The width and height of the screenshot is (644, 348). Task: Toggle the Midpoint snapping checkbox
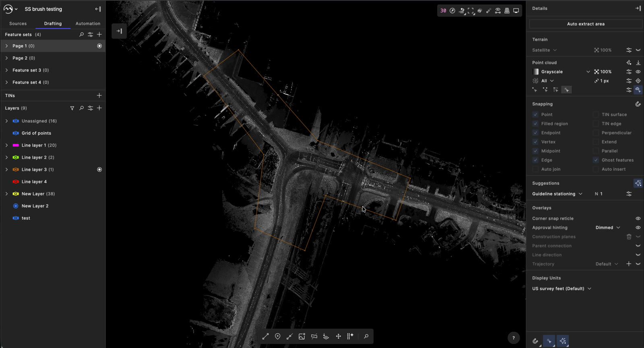click(x=535, y=151)
